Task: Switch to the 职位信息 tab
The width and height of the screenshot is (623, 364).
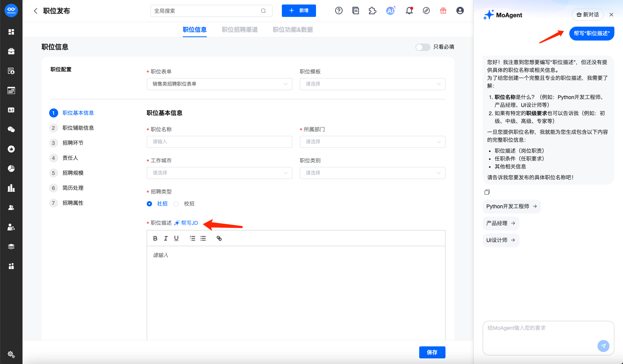Action: 195,30
